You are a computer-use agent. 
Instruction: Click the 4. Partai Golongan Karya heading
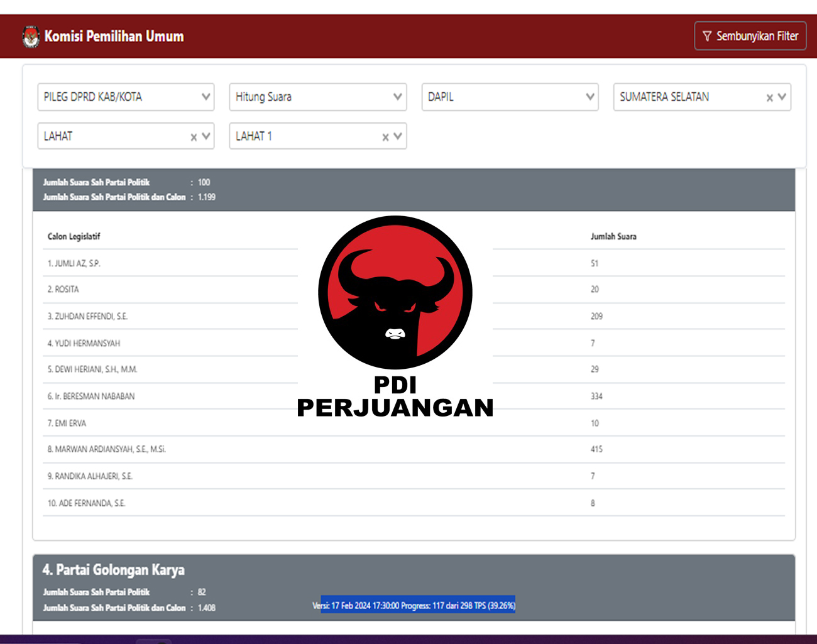pos(113,570)
